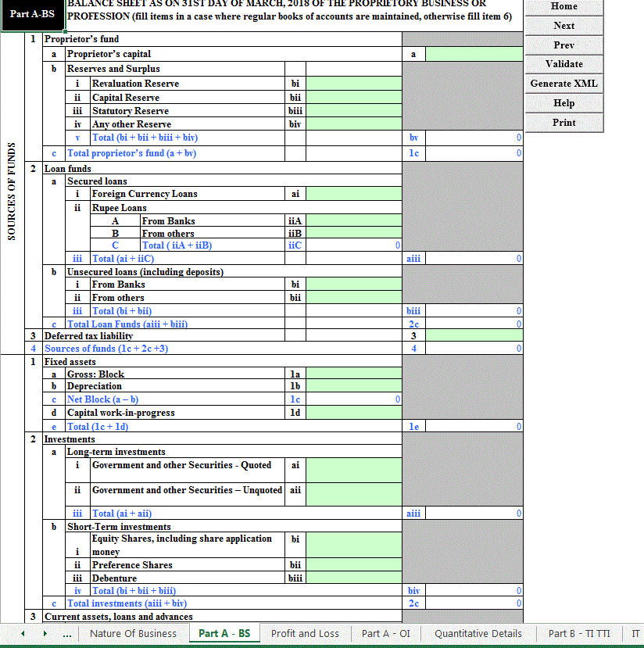Go to the Next sheet button

pyautogui.click(x=563, y=26)
